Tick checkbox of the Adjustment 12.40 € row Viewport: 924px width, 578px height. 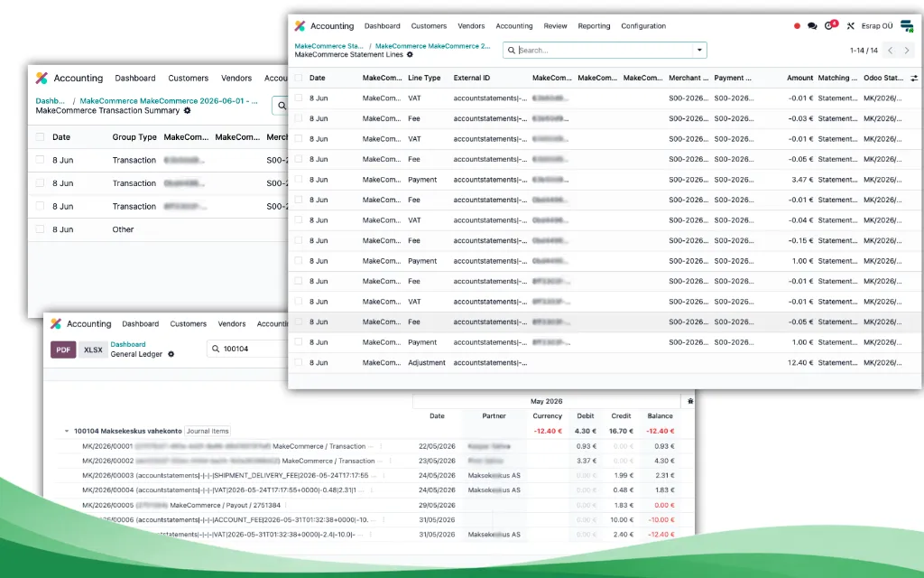pyautogui.click(x=298, y=363)
